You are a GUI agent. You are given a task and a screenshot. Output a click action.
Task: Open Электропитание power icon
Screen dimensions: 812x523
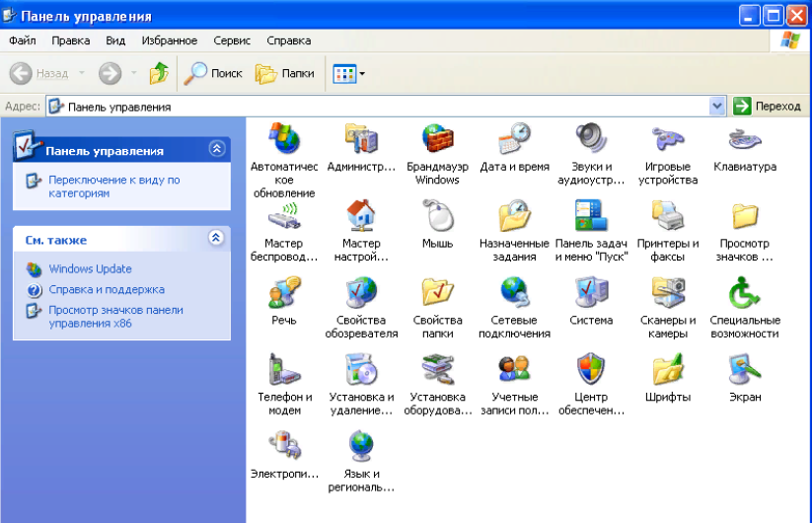tap(284, 445)
